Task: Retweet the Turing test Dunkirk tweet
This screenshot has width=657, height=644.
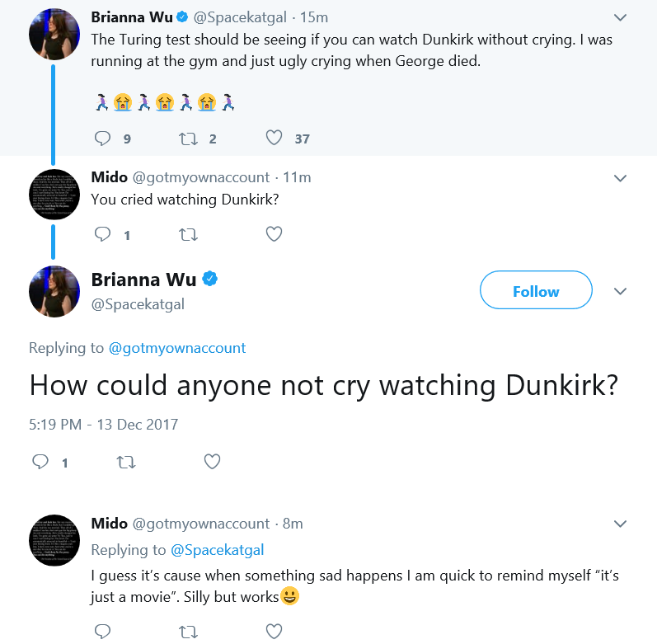Action: click(x=188, y=139)
